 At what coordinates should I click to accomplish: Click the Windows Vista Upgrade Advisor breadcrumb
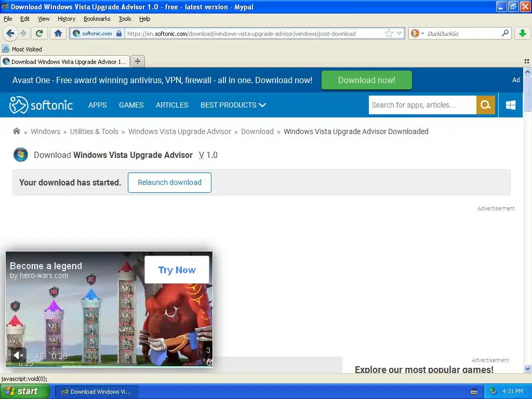(x=180, y=131)
